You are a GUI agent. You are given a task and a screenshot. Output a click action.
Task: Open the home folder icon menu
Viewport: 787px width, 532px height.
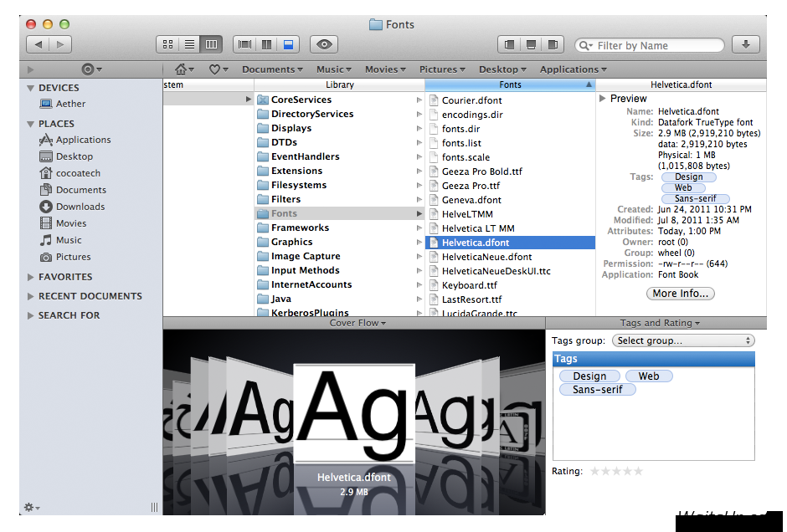coord(184,69)
